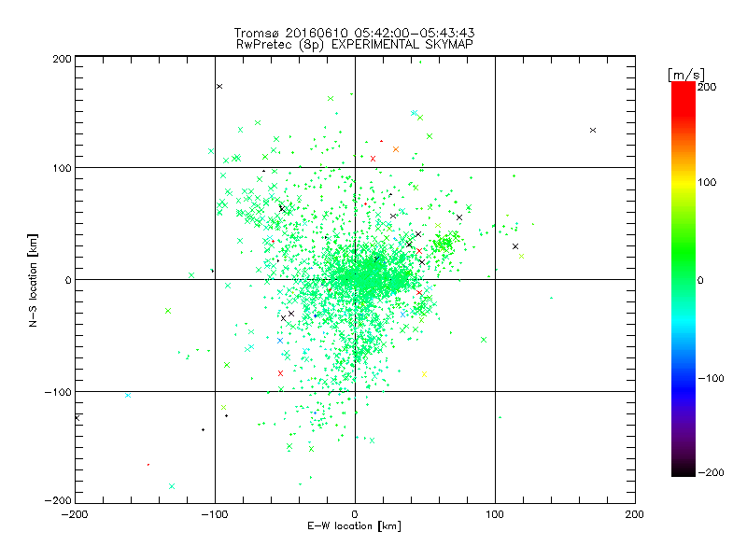
Task: Click the 200 tick label on E-W axis
Action: pos(635,514)
